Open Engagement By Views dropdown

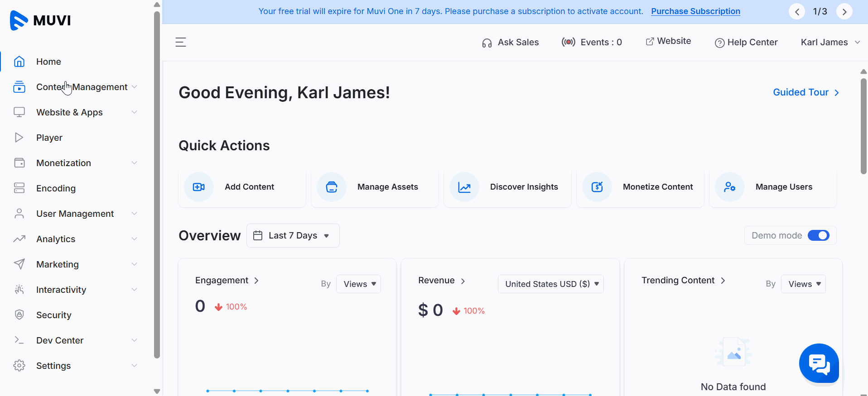click(x=358, y=284)
